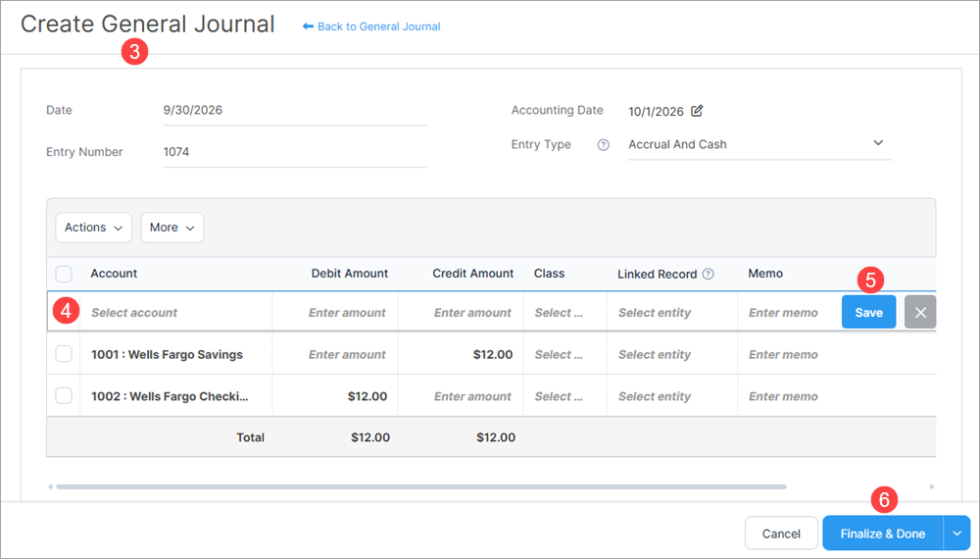Screen dimensions: 980x559
Task: Click the Entry Number field 1074
Action: tap(294, 152)
